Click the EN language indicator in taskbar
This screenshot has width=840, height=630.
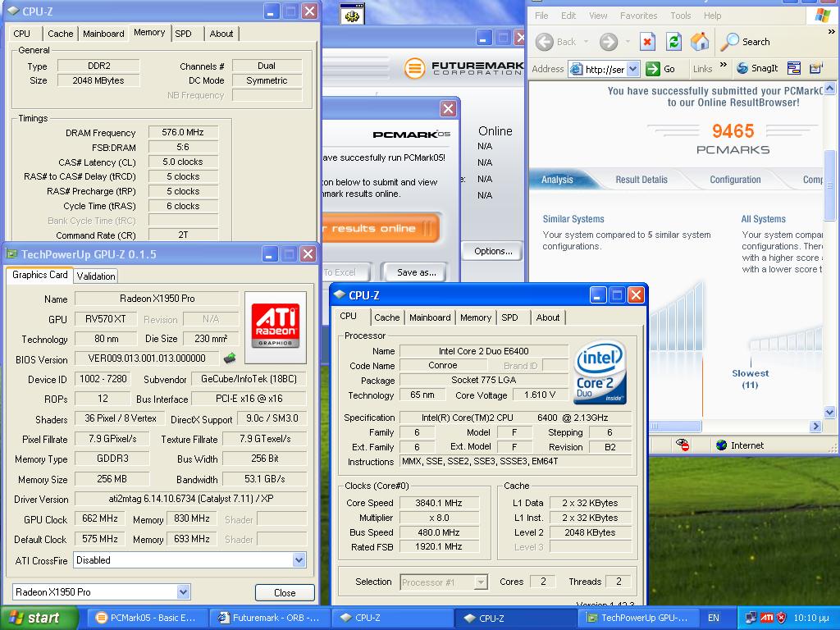click(714, 618)
